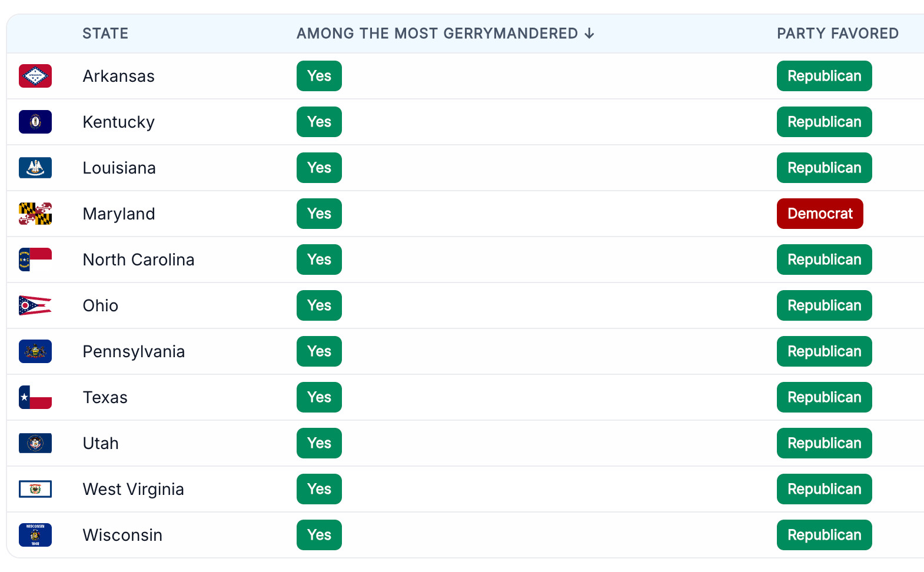
Task: Click the Arkansas state flag icon
Action: click(35, 76)
